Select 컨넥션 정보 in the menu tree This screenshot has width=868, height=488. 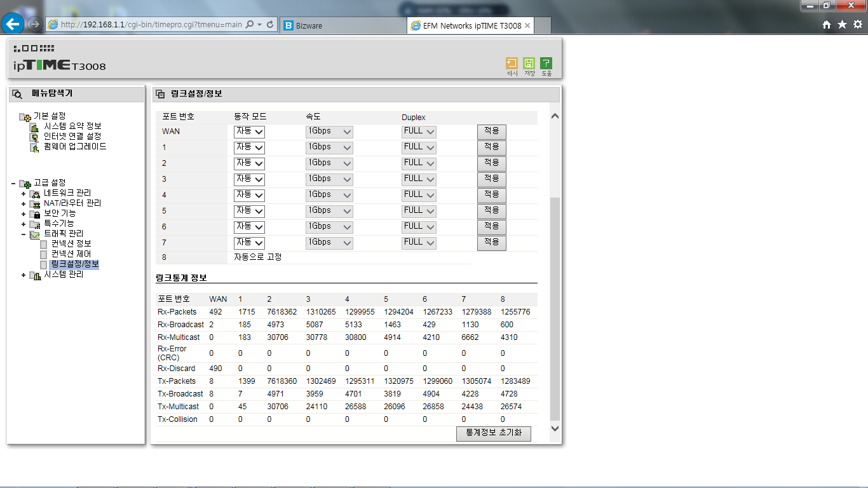(71, 244)
